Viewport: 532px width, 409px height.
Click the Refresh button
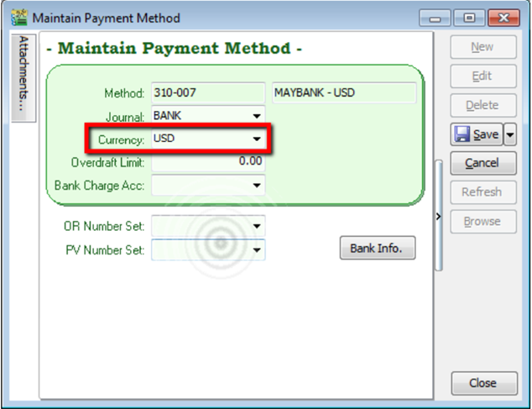(482, 191)
